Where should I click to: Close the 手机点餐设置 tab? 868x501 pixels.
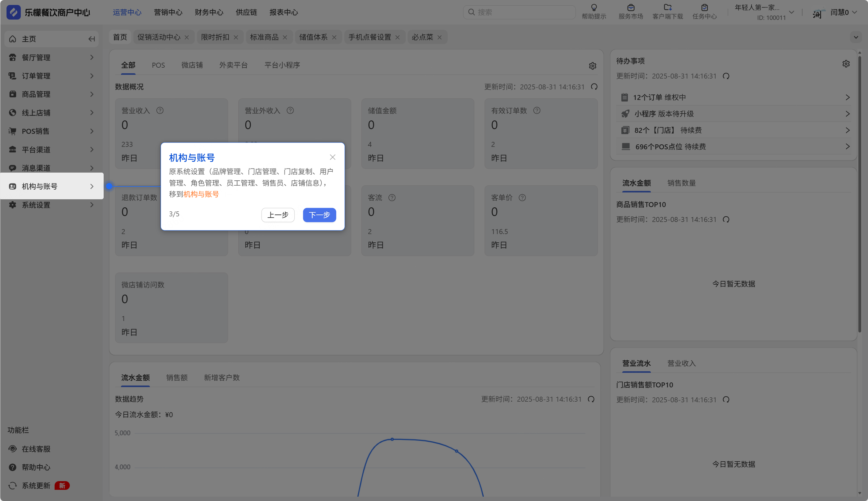(x=397, y=37)
